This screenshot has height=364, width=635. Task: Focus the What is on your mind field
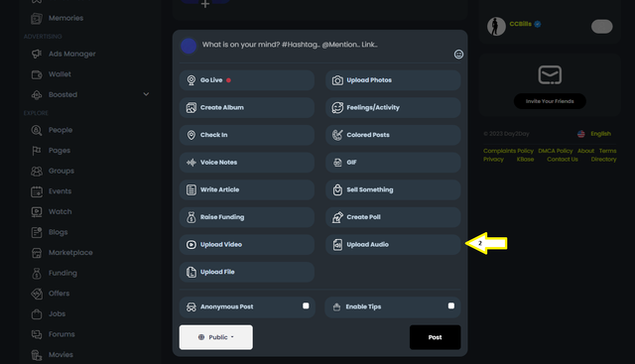[x=290, y=45]
